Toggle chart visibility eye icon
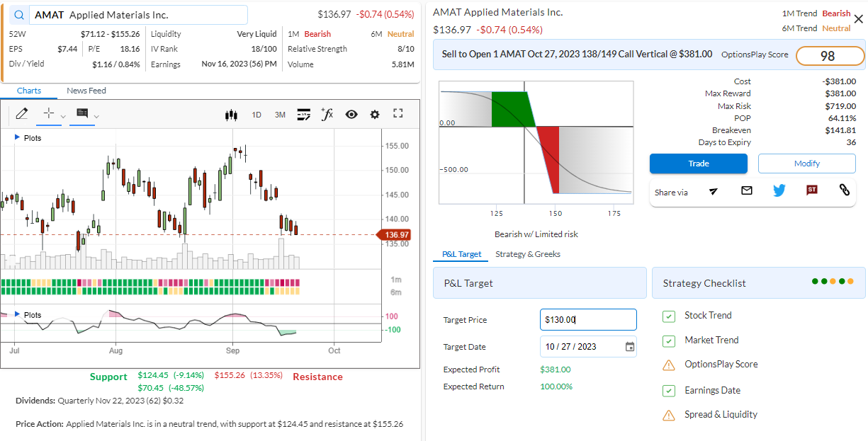The image size is (868, 441). (x=351, y=115)
